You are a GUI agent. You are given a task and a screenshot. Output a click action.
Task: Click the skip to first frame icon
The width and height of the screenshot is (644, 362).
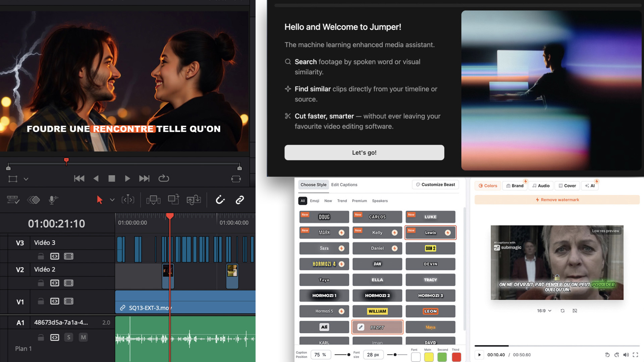(x=79, y=178)
